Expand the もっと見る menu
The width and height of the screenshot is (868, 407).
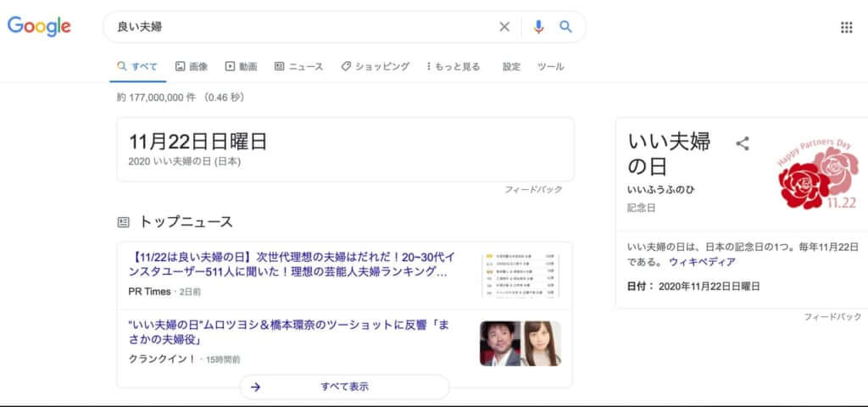pyautogui.click(x=453, y=66)
